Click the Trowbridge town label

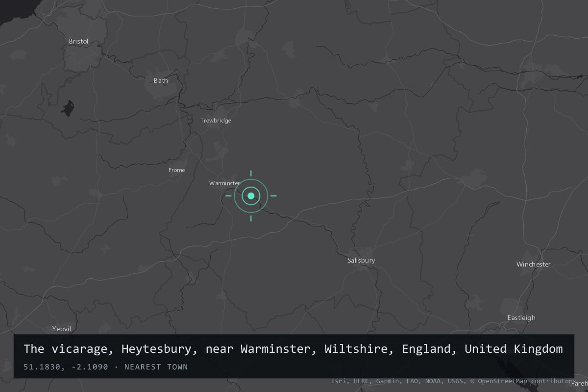click(x=216, y=121)
